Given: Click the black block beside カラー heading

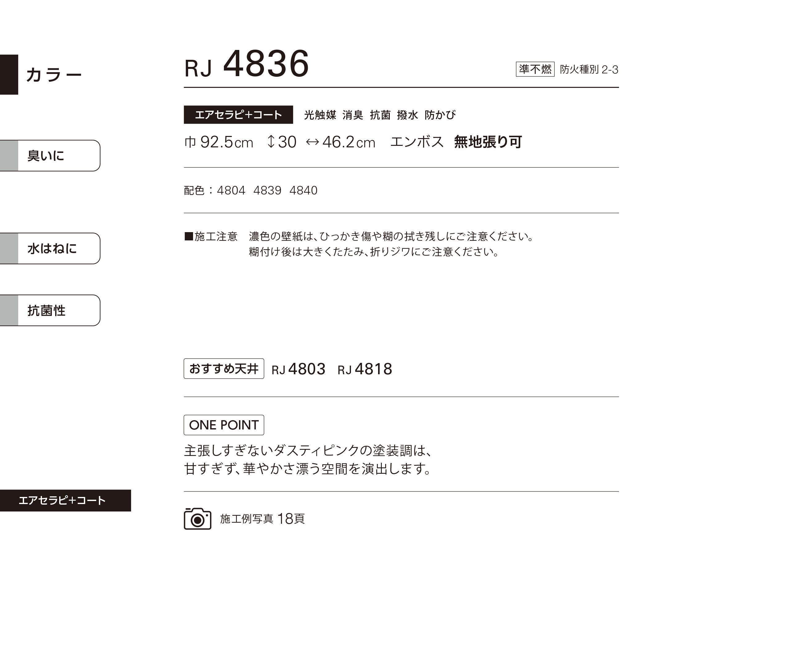Looking at the screenshot, I should pos(9,75).
